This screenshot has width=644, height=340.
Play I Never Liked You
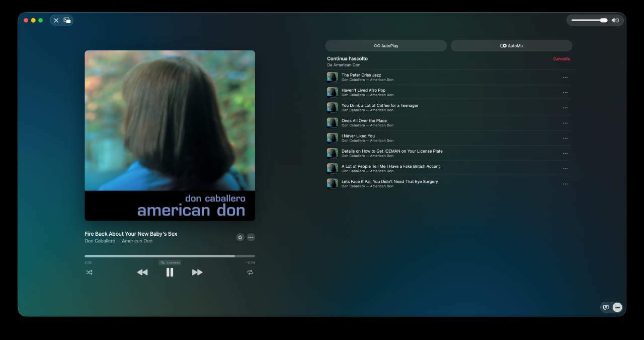click(x=448, y=138)
